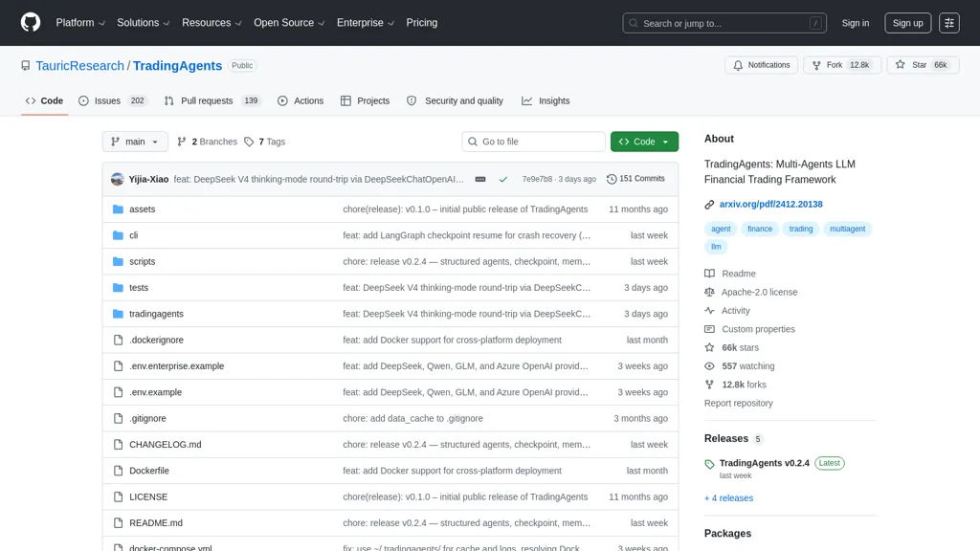Switch to the Code tab
The height and width of the screenshot is (551, 980).
point(44,100)
